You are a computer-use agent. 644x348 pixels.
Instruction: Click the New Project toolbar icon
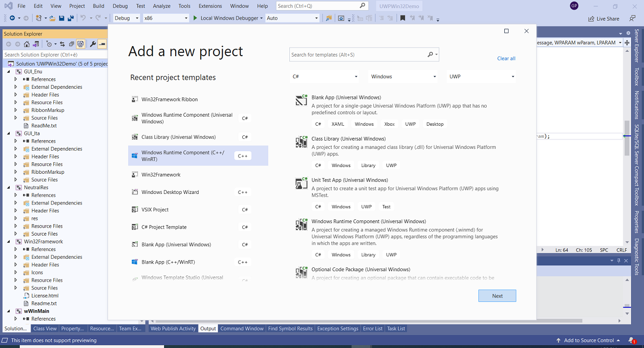point(38,18)
